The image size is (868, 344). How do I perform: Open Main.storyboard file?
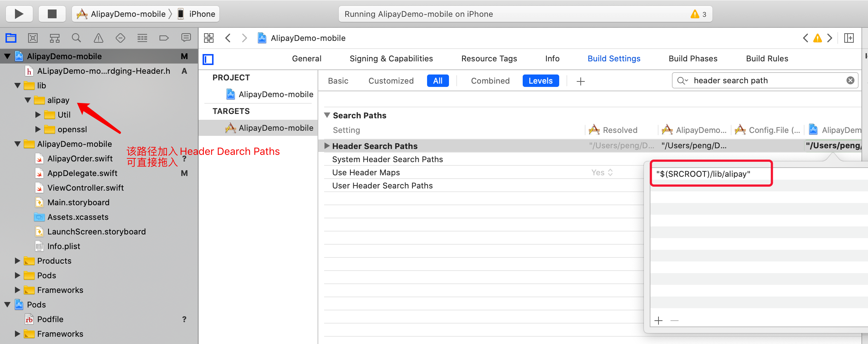coord(78,202)
